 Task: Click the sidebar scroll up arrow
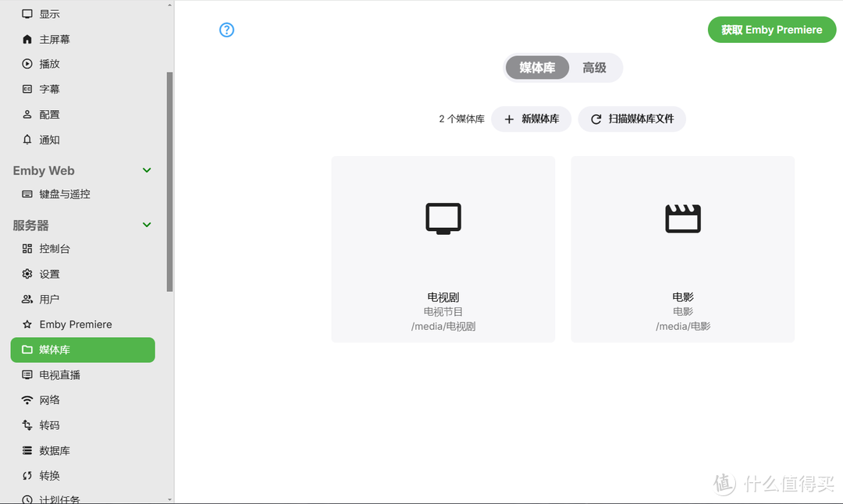pyautogui.click(x=170, y=5)
